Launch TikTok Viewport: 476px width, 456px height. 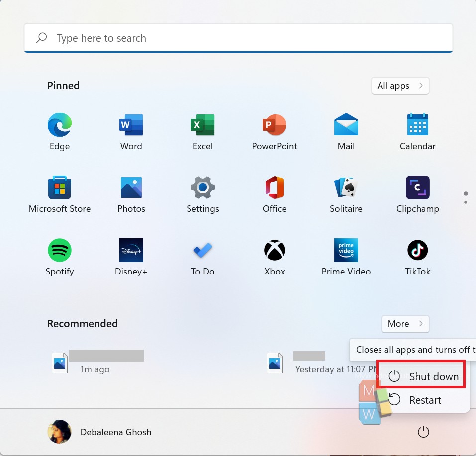click(418, 257)
